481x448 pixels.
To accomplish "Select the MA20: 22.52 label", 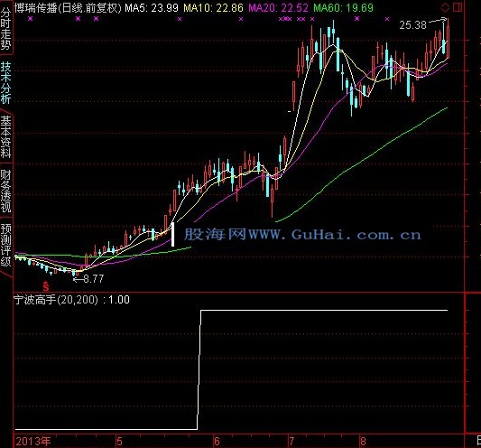I will point(278,7).
